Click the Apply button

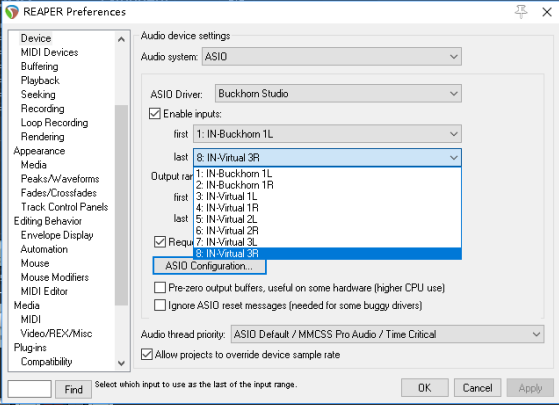pyautogui.click(x=530, y=388)
